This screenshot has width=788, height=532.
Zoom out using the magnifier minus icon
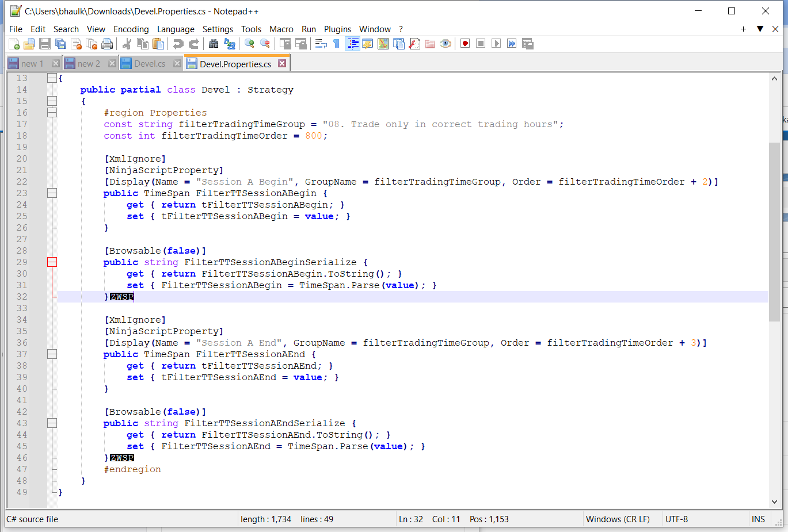[265, 44]
